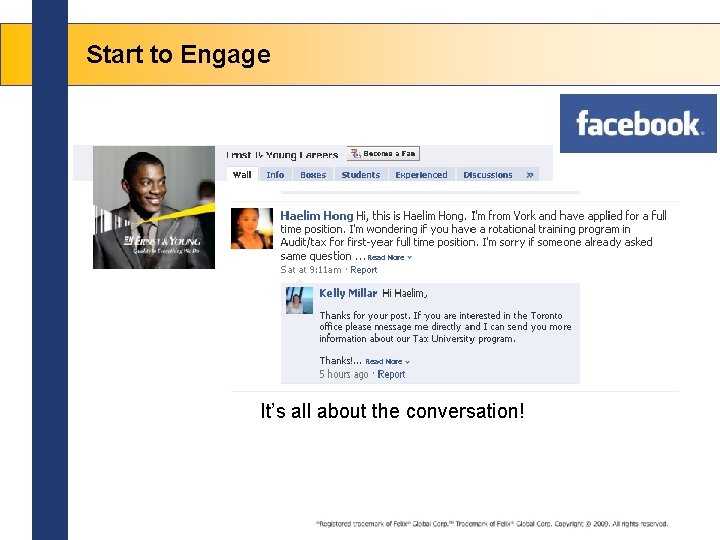Open the Boxes tab
Viewport: 720px width, 540px height.
coord(313,174)
